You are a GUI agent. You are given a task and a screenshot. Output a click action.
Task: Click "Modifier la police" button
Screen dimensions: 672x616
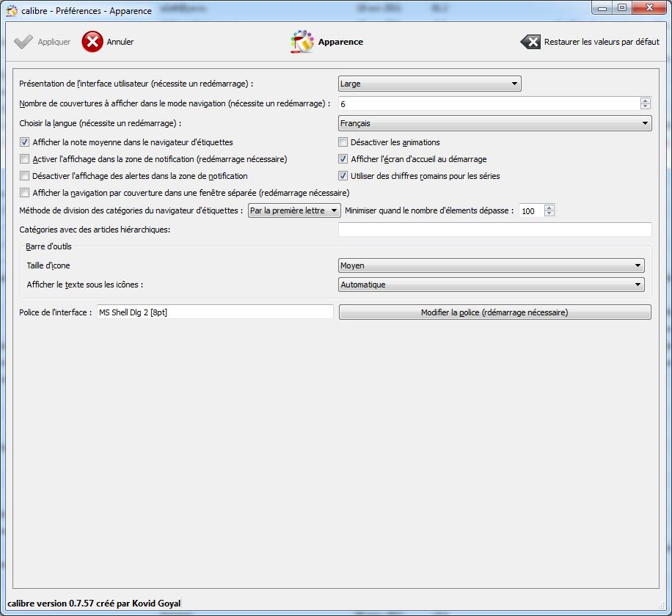coord(495,312)
